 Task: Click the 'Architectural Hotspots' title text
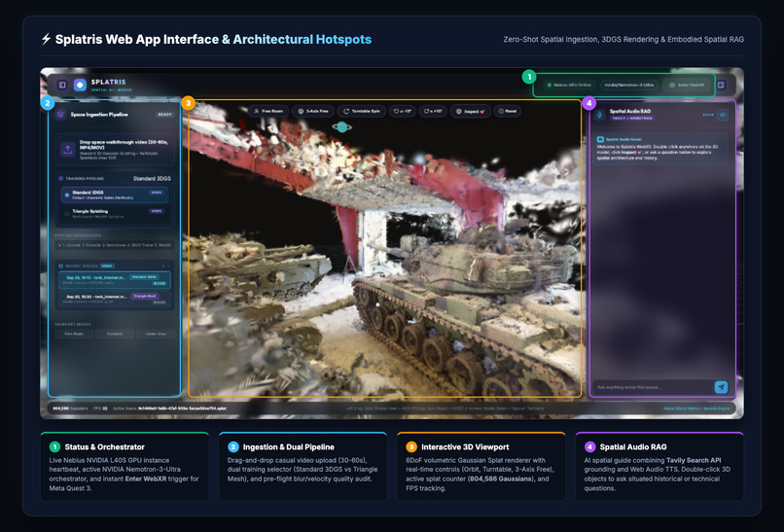click(302, 40)
